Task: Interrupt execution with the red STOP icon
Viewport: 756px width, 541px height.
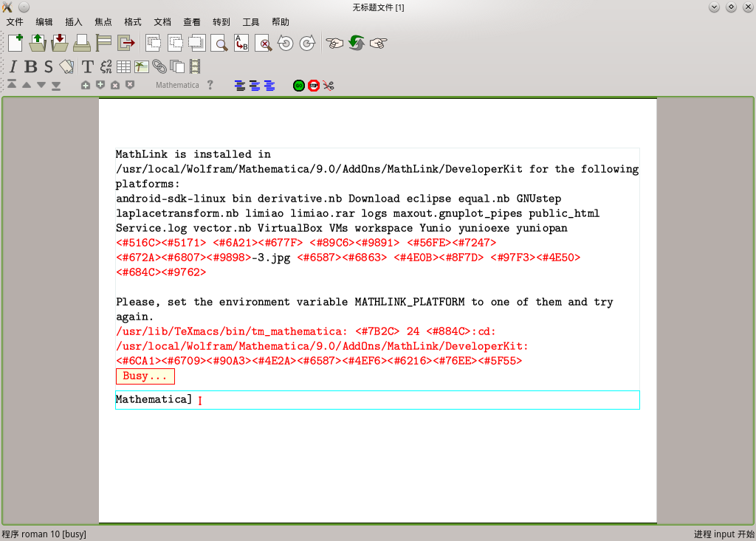Action: point(314,86)
